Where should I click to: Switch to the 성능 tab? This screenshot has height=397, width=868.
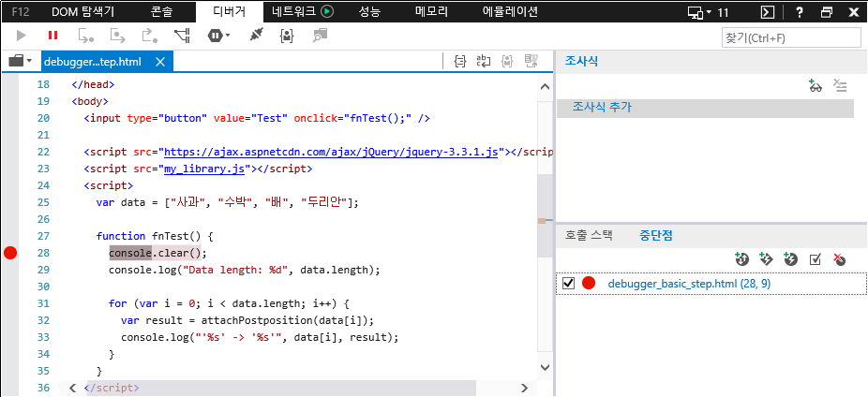tap(369, 11)
